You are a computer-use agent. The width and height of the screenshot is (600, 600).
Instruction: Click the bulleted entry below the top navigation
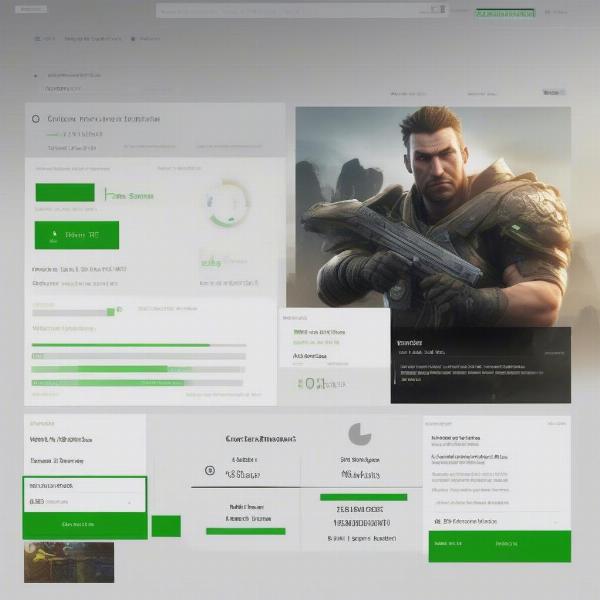[68, 75]
